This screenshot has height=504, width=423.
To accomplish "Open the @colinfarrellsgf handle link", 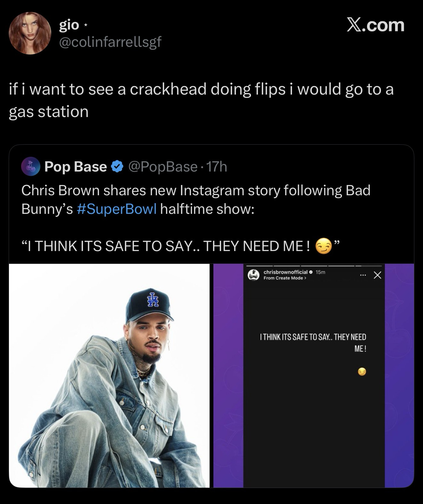I will [x=110, y=41].
